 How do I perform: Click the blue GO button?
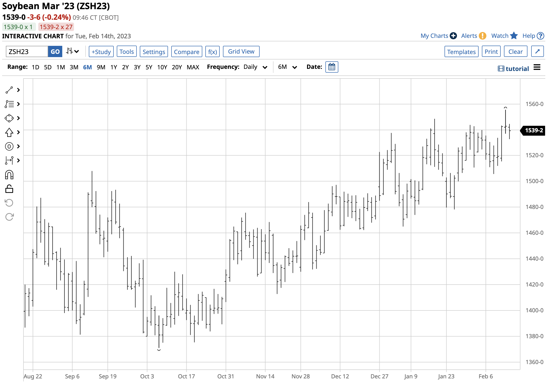point(55,52)
